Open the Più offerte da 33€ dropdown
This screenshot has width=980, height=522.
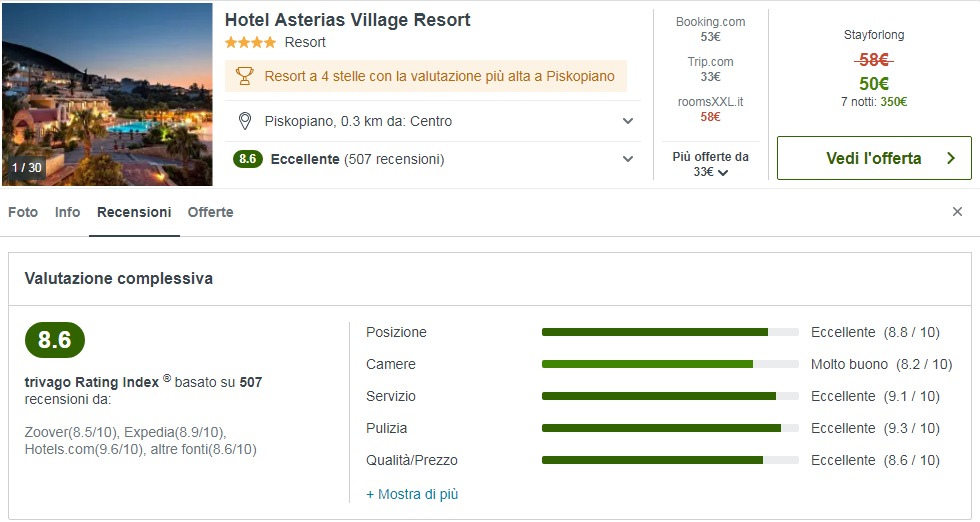710,164
